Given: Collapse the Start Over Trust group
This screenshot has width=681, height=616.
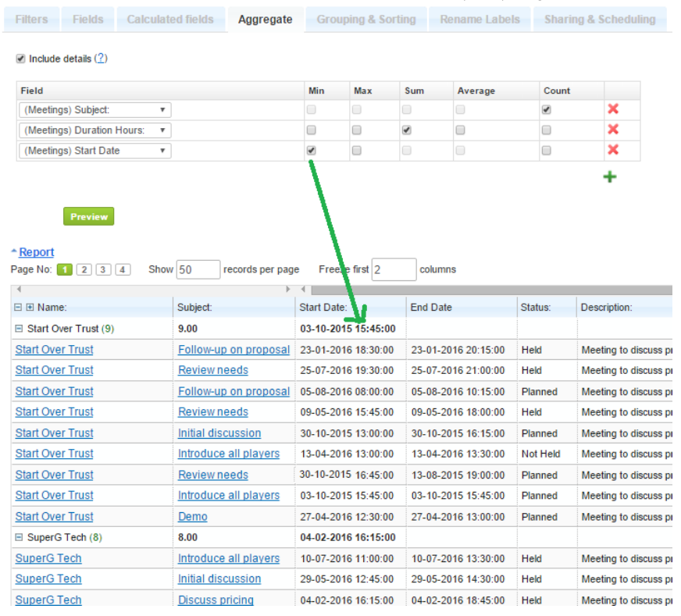Looking at the screenshot, I should click(x=19, y=329).
